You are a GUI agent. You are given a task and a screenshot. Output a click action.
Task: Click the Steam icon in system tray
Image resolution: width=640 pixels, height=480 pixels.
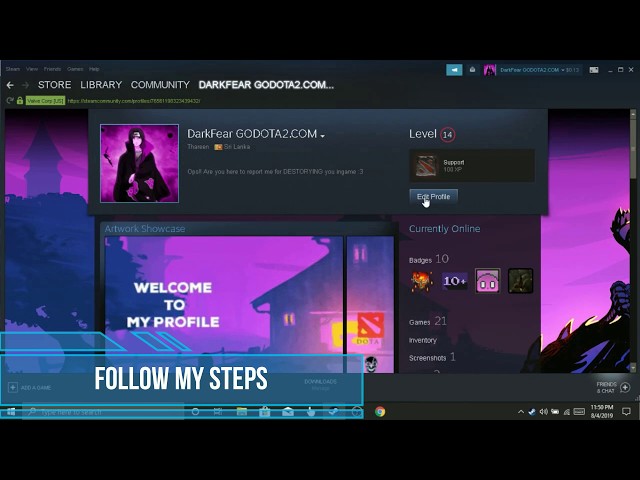click(x=532, y=412)
